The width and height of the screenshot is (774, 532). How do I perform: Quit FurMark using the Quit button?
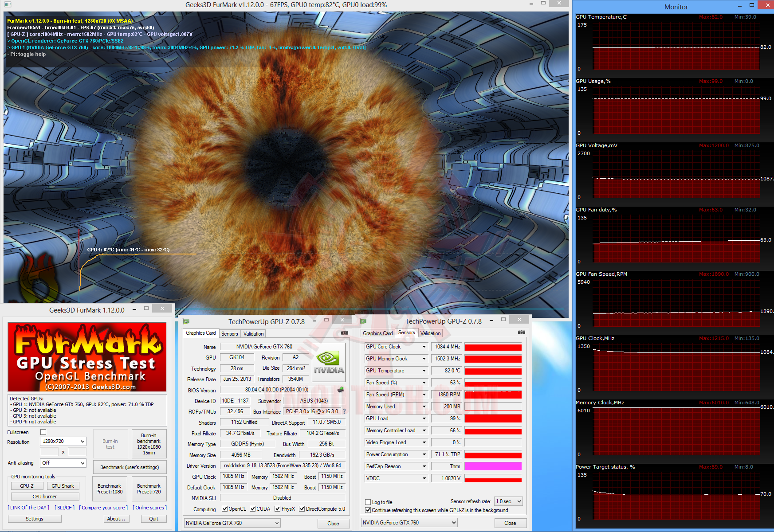tap(154, 519)
